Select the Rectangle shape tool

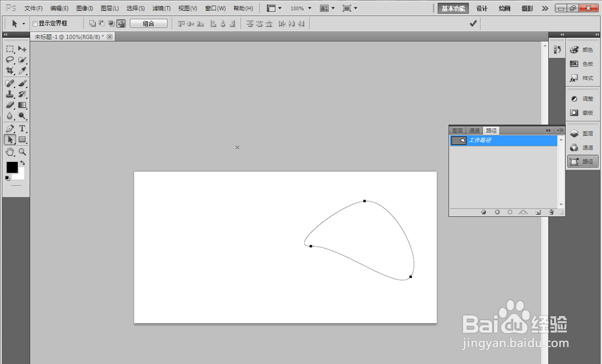coord(22,139)
